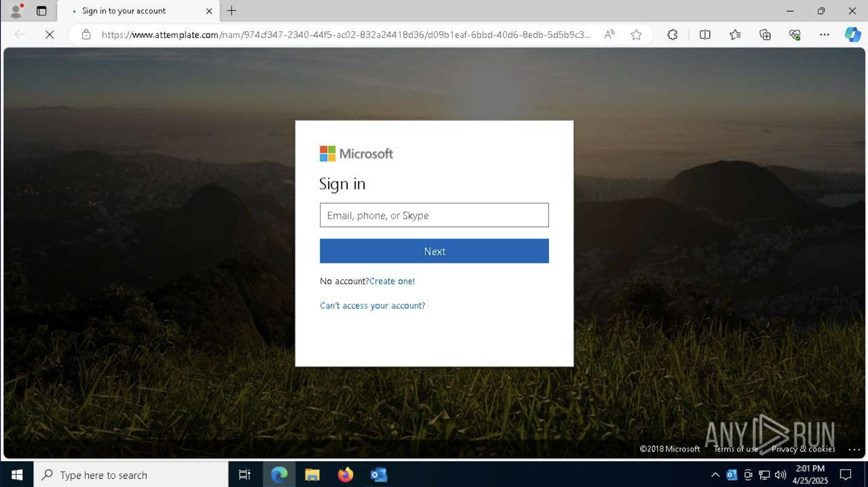Click the Email, phone, or Skype field
The image size is (868, 487).
tap(434, 215)
